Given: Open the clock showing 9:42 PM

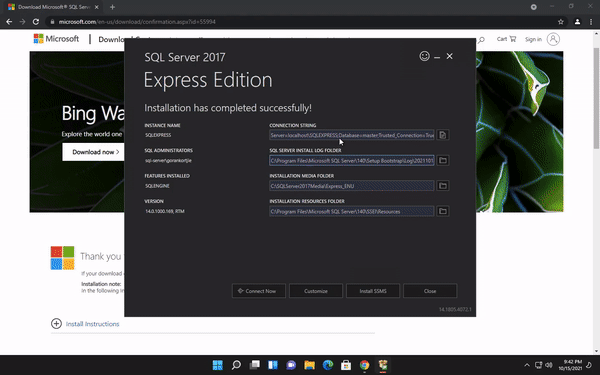Looking at the screenshot, I should tap(570, 365).
